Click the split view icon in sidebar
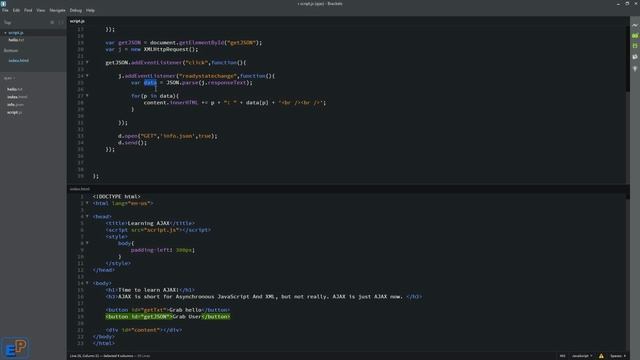The width and height of the screenshot is (640, 360). click(61, 22)
